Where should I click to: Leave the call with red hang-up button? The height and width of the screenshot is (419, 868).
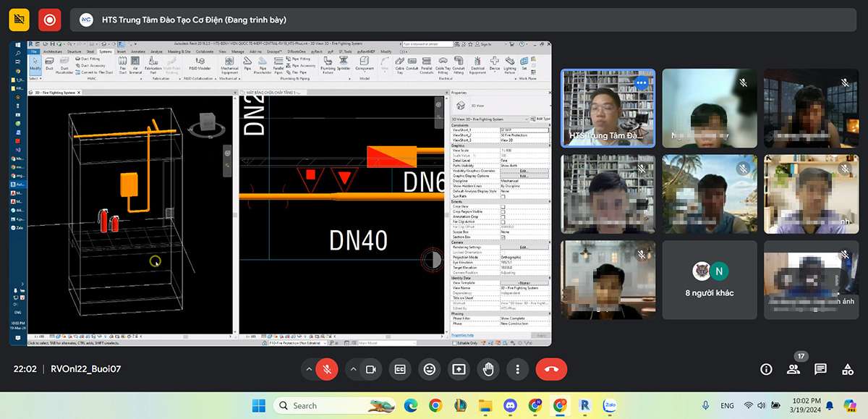[x=551, y=369]
